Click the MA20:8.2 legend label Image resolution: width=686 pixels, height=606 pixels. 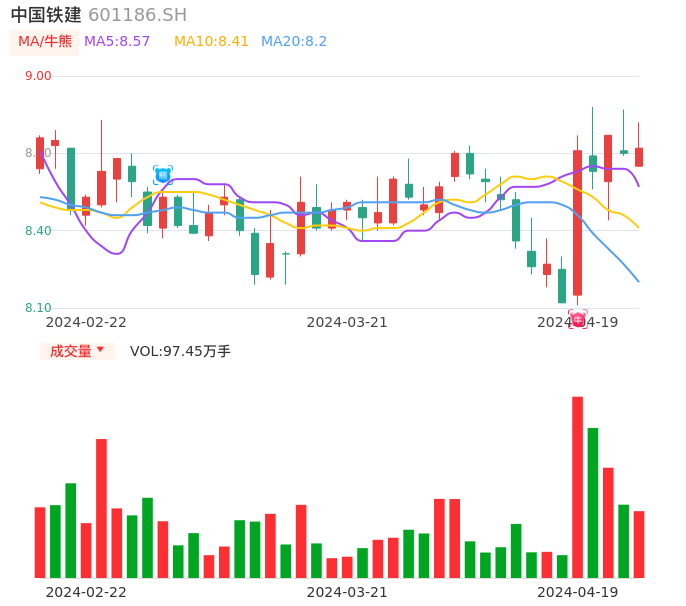coord(294,42)
